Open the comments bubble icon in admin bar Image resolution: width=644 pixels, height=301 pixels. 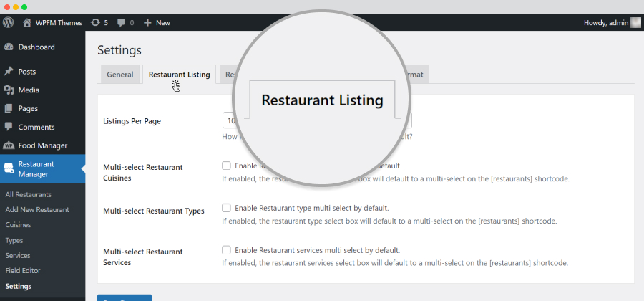coord(121,23)
